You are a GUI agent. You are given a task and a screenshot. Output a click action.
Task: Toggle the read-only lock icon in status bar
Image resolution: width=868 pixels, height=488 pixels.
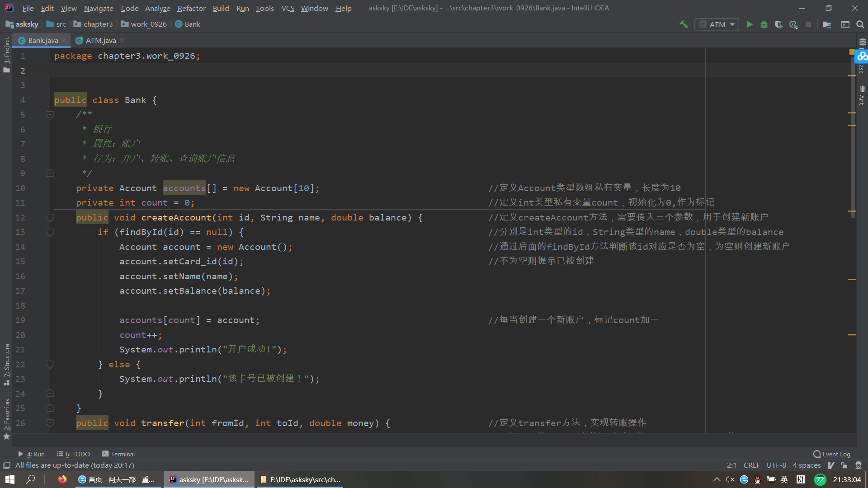click(844, 465)
